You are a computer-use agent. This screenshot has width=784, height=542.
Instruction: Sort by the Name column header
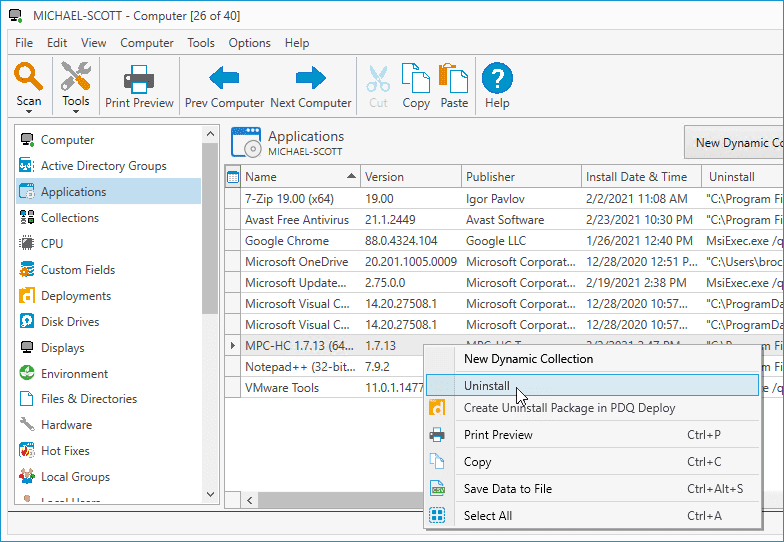300,176
